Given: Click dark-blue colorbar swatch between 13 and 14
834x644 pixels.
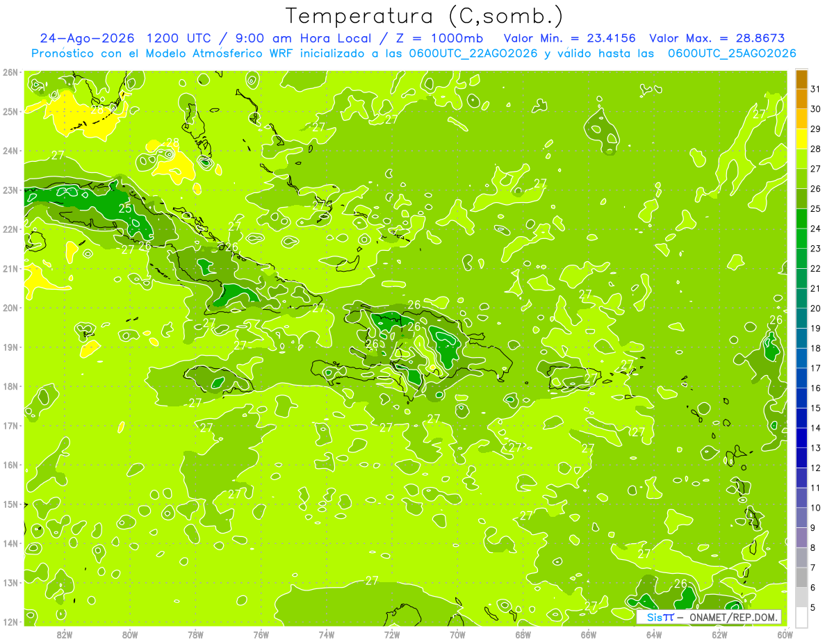Looking at the screenshot, I should (802, 438).
